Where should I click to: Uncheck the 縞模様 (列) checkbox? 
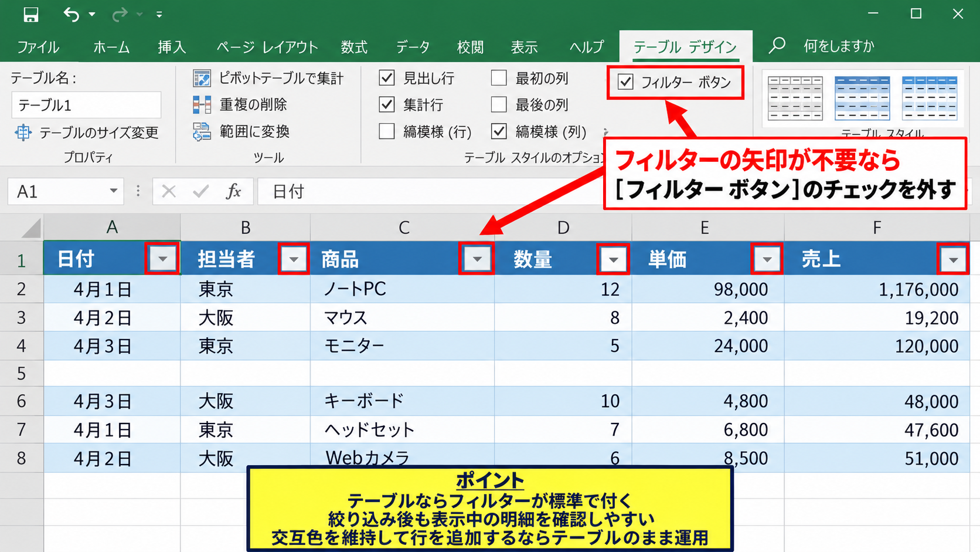coord(499,131)
